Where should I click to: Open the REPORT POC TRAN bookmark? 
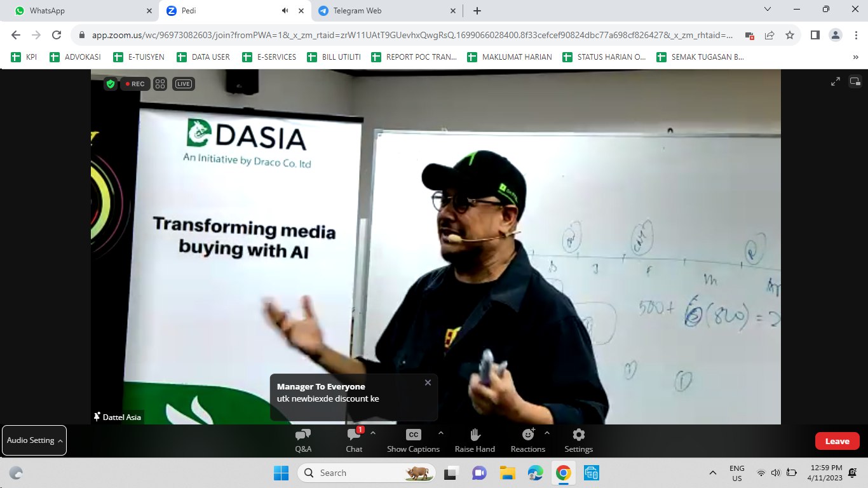pyautogui.click(x=414, y=57)
